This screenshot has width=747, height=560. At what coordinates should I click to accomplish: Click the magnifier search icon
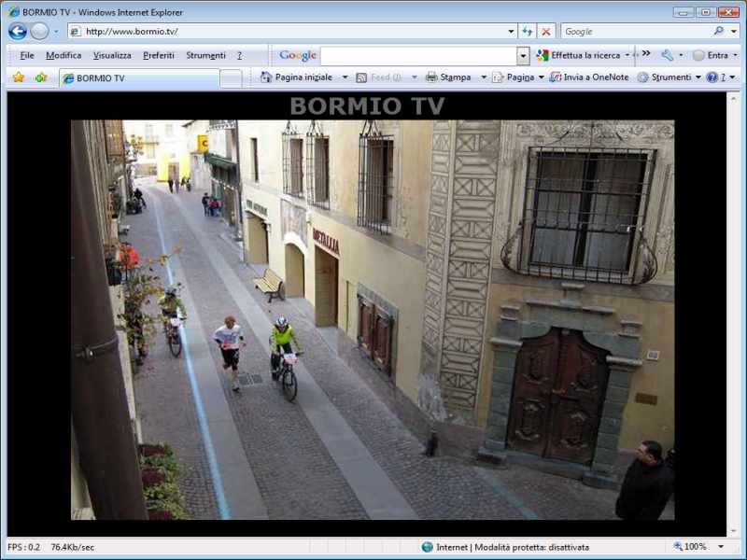(719, 31)
